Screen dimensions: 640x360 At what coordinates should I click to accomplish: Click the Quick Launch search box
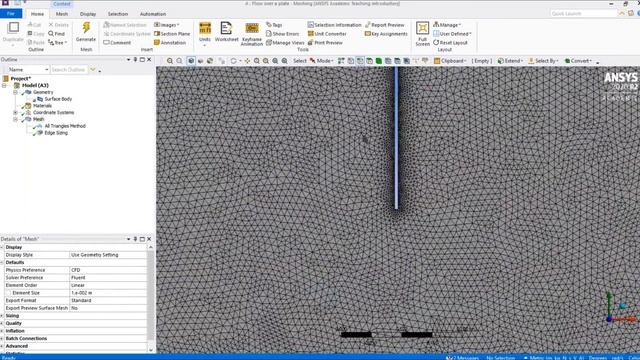click(x=583, y=13)
